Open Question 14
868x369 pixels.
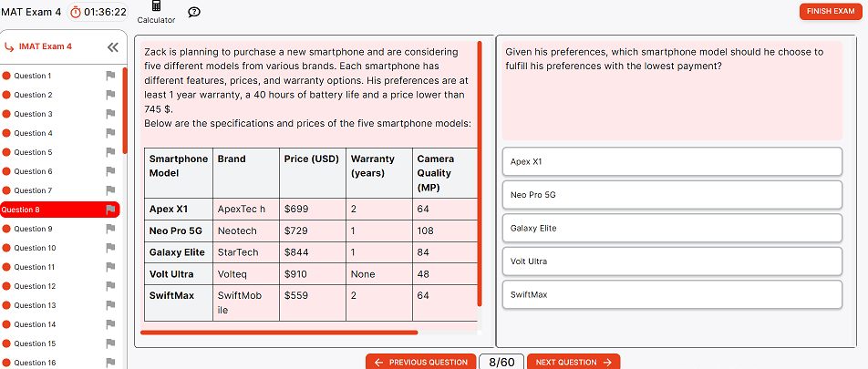[x=35, y=324]
